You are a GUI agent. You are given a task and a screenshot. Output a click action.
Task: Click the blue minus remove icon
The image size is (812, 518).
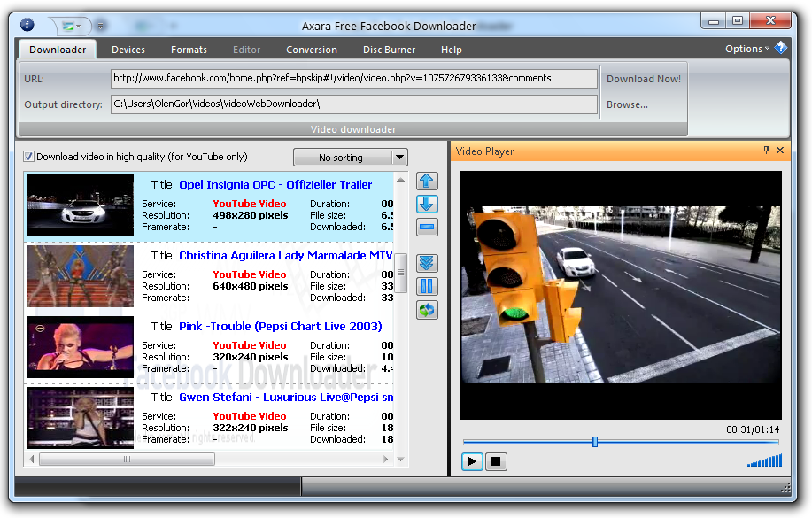(x=427, y=228)
